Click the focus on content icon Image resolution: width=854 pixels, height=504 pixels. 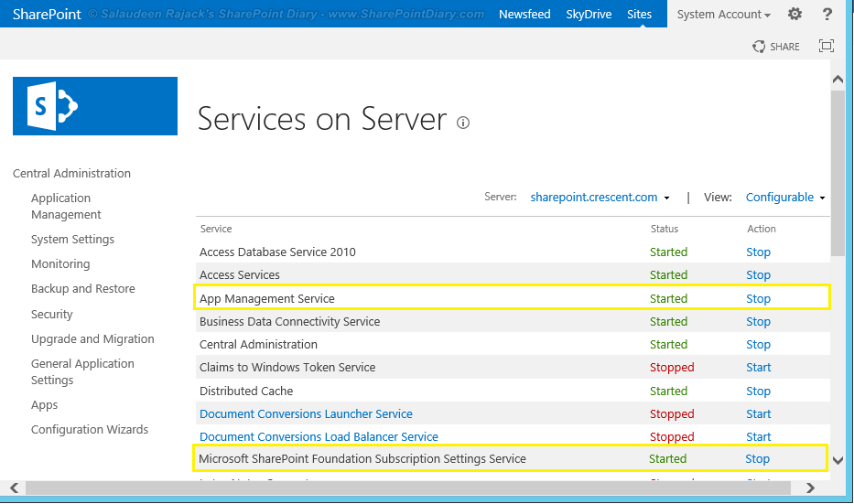tap(827, 47)
